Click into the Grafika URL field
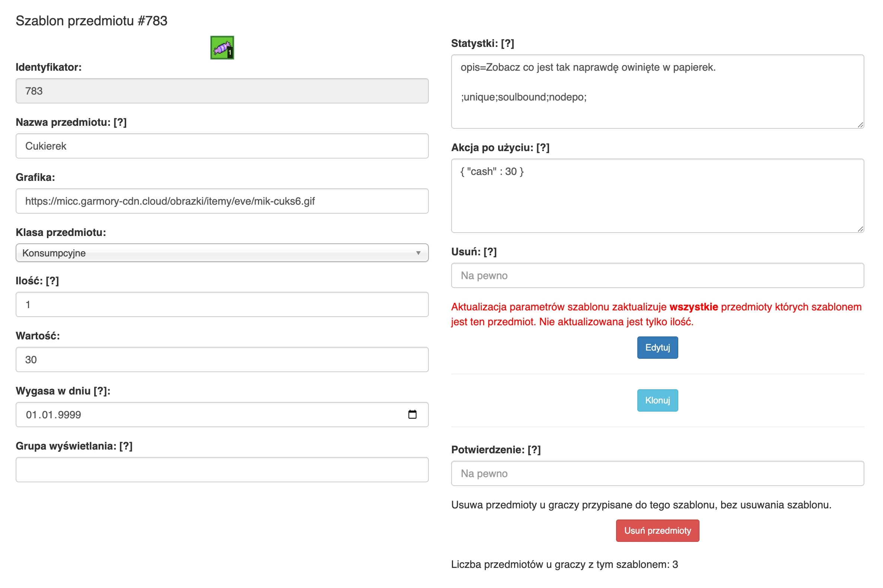This screenshot has height=588, width=883. pos(222,201)
